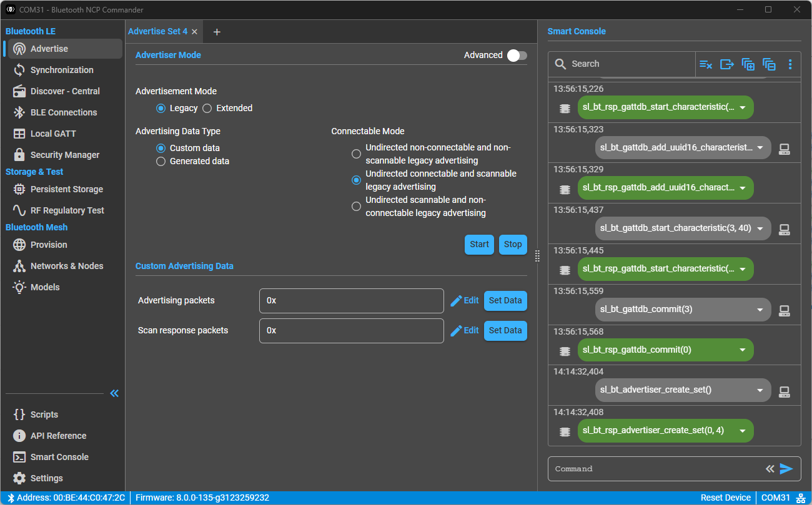Screen dimensions: 812x505
Task: Open command history double-chevron in Command box
Action: [770, 469]
